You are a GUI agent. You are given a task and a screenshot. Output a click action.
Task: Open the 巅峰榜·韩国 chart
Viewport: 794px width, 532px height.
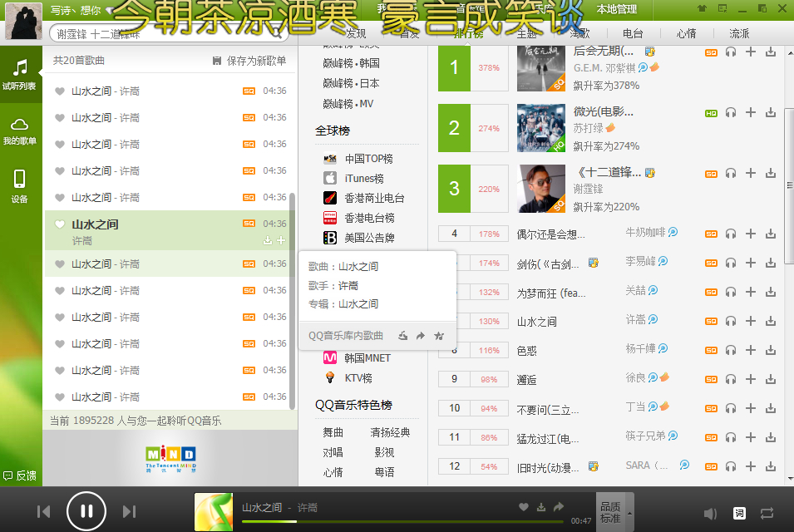[x=351, y=63]
